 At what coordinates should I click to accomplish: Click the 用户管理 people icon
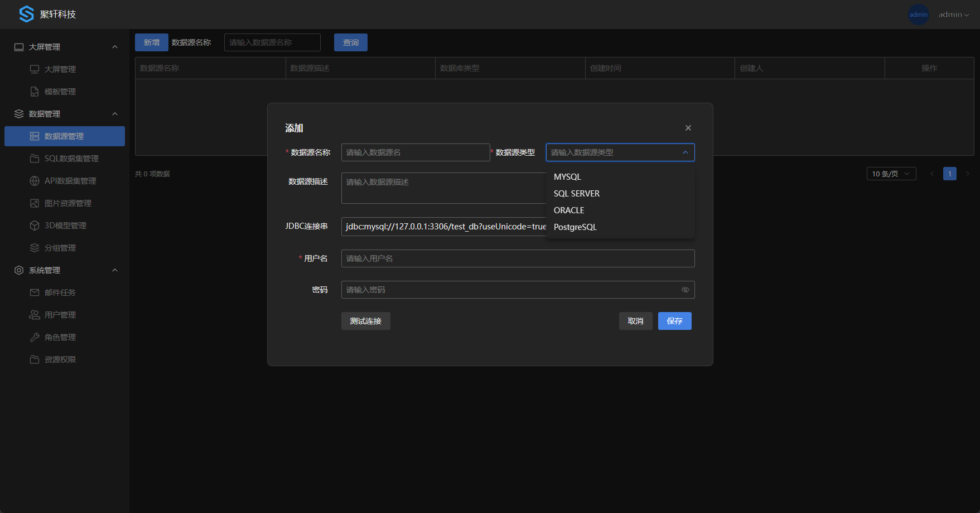click(35, 315)
